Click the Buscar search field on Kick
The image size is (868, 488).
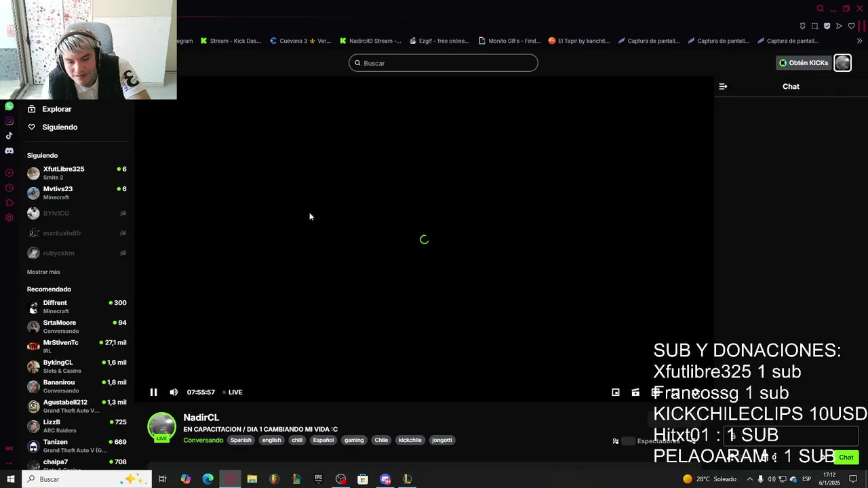click(443, 63)
